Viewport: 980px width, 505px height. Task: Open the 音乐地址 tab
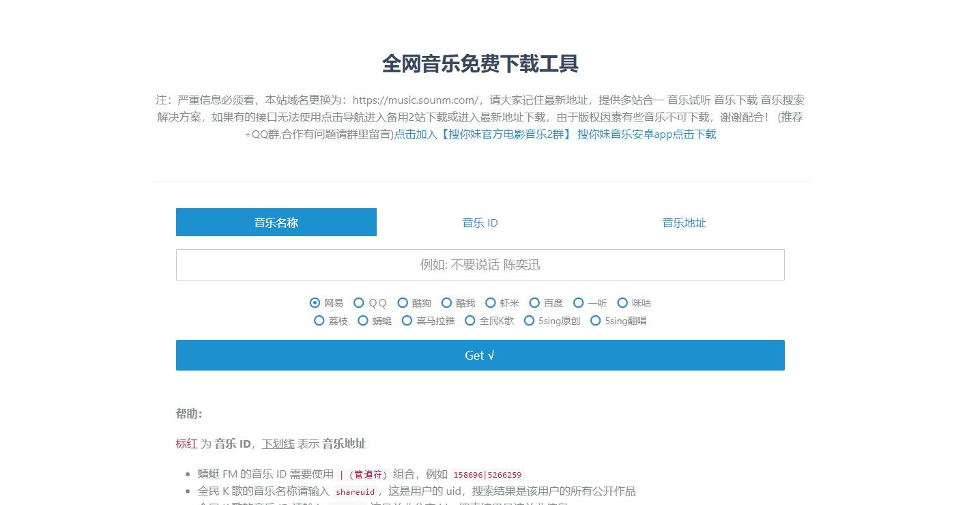click(x=684, y=222)
